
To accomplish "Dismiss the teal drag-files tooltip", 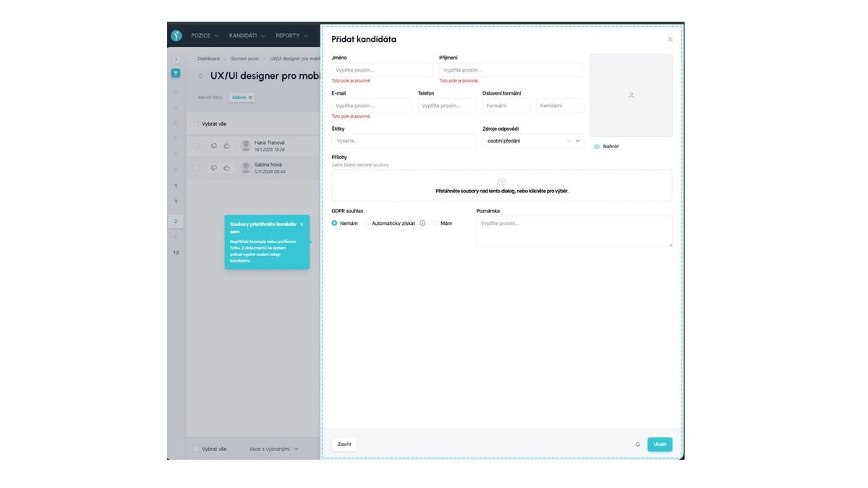I will [x=302, y=225].
